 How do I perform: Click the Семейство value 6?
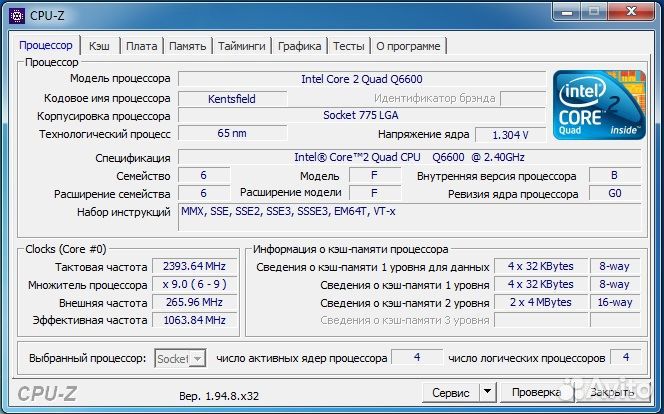point(204,175)
